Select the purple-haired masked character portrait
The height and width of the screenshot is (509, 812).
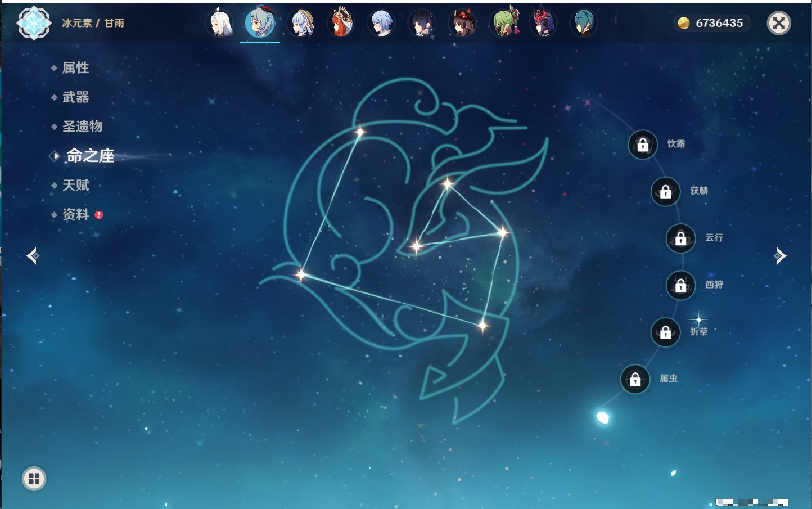543,23
